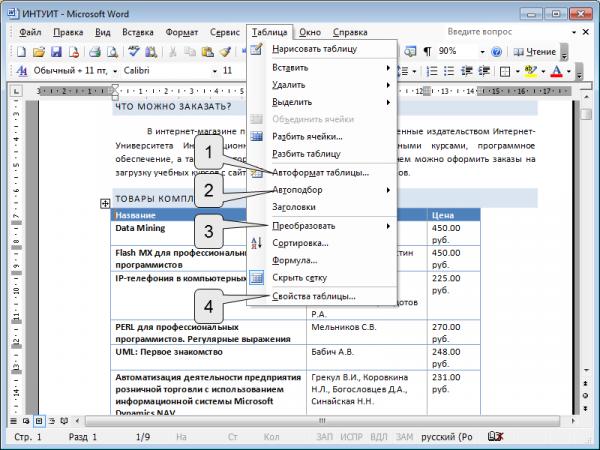Click the Copy icon
600x450 pixels.
190,52
